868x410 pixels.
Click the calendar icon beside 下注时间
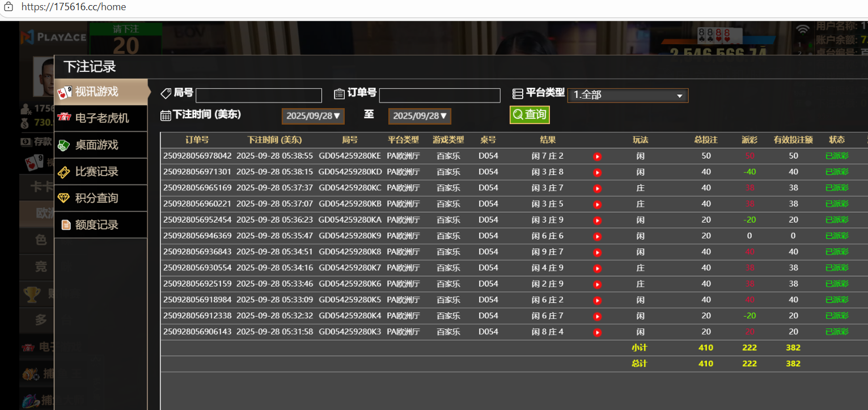(x=166, y=116)
